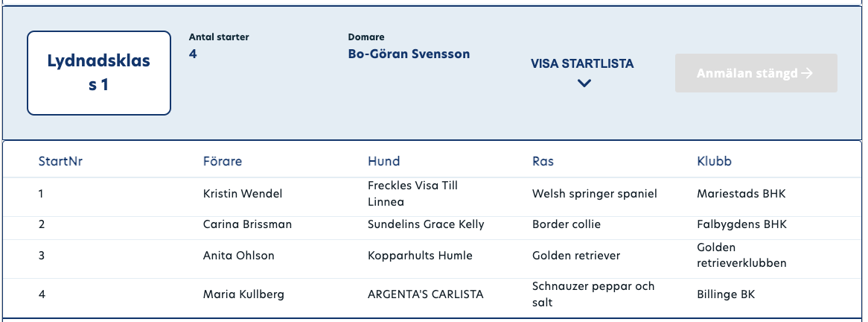The image size is (868, 322).
Task: Click the StartNr column header
Action: pos(60,161)
